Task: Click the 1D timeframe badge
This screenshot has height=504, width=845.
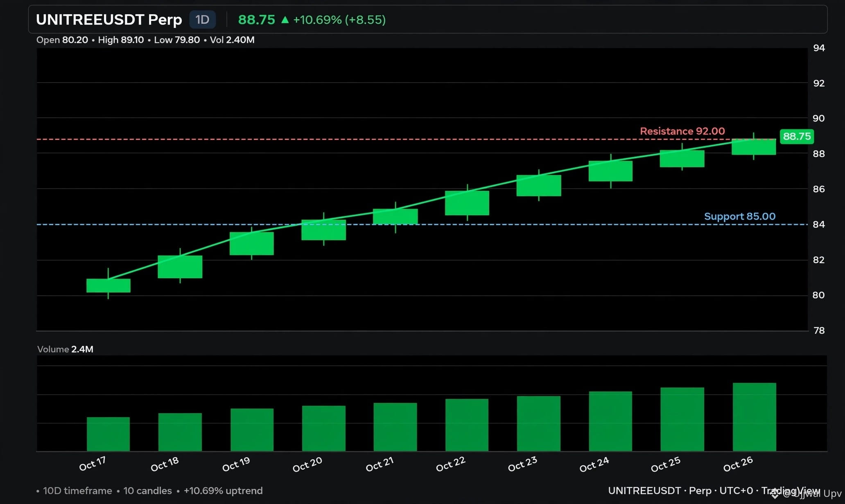Action: (202, 20)
